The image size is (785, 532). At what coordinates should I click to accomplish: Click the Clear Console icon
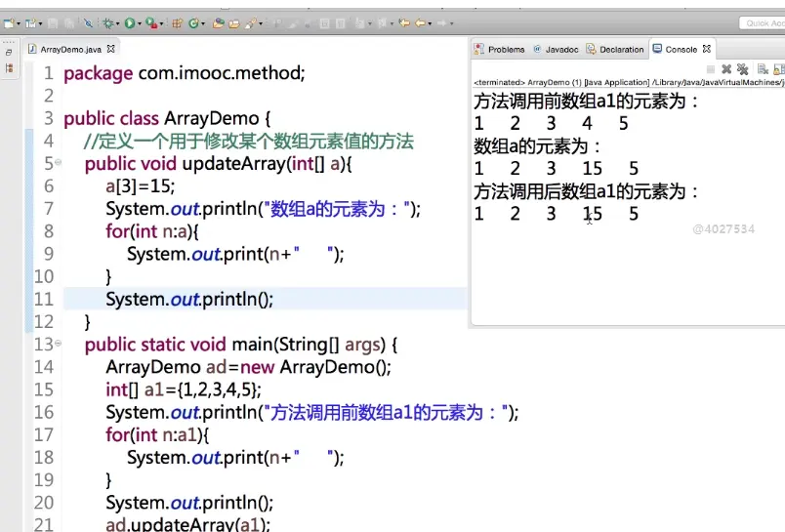tap(763, 69)
